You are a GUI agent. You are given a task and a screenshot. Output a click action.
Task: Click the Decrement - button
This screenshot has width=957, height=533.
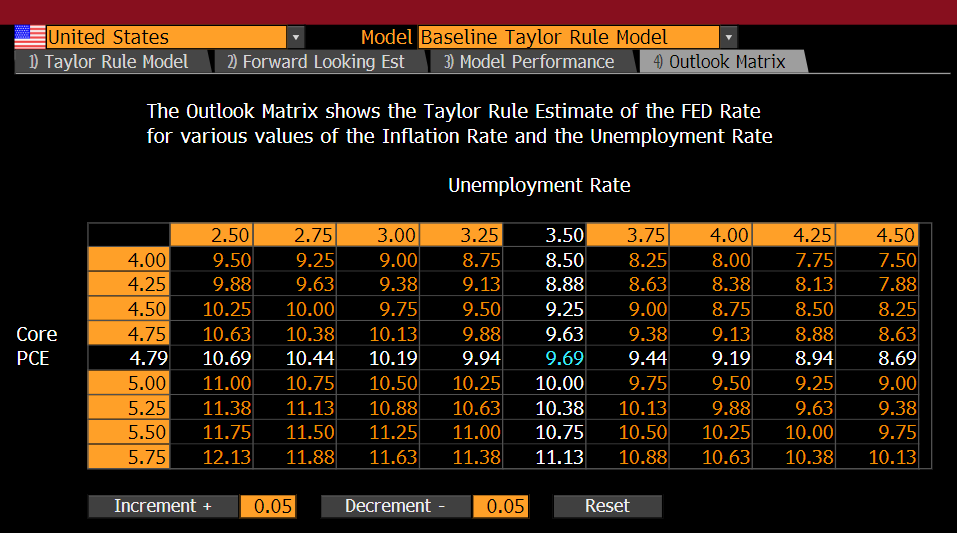point(395,506)
